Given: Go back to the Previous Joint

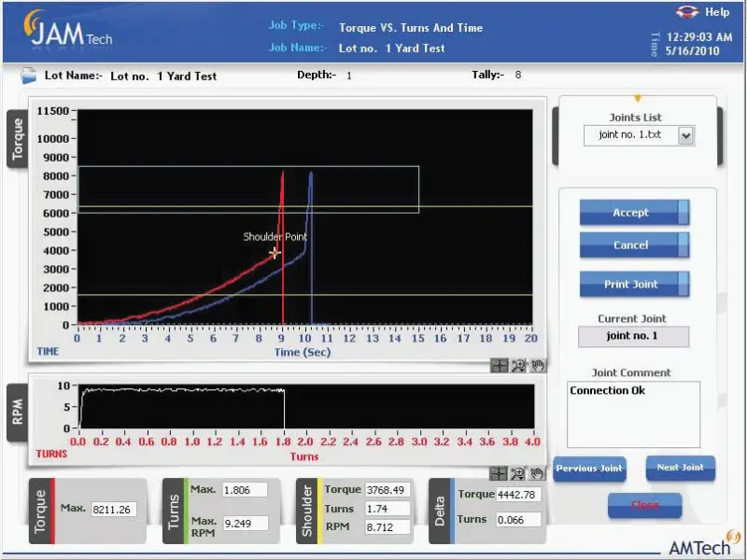Looking at the screenshot, I should click(x=588, y=469).
